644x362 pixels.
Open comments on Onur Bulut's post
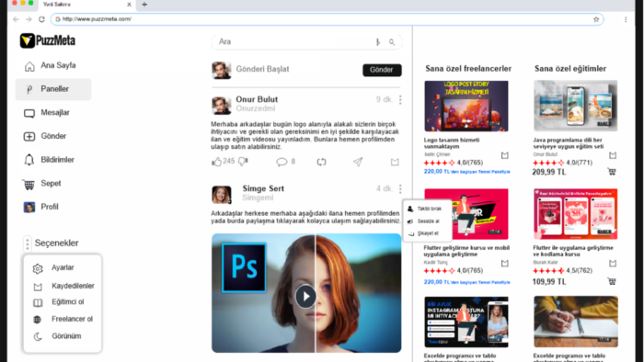click(282, 162)
